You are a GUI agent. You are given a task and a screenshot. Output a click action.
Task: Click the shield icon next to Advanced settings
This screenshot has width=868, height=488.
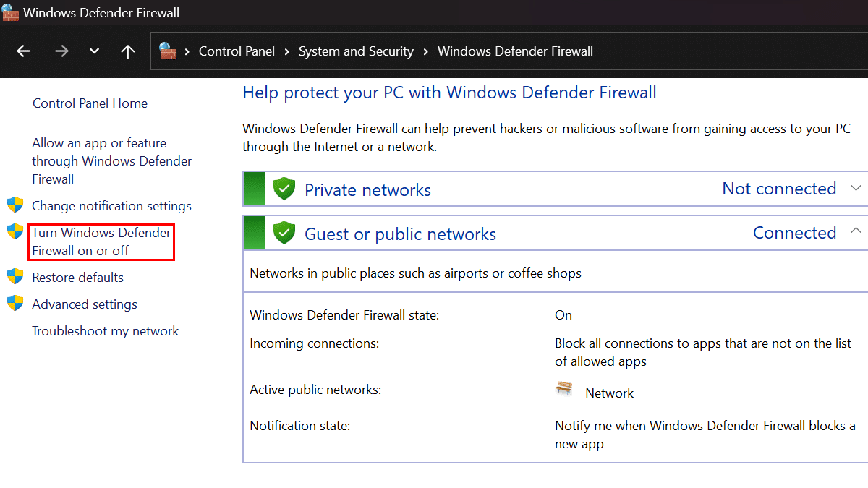(15, 304)
